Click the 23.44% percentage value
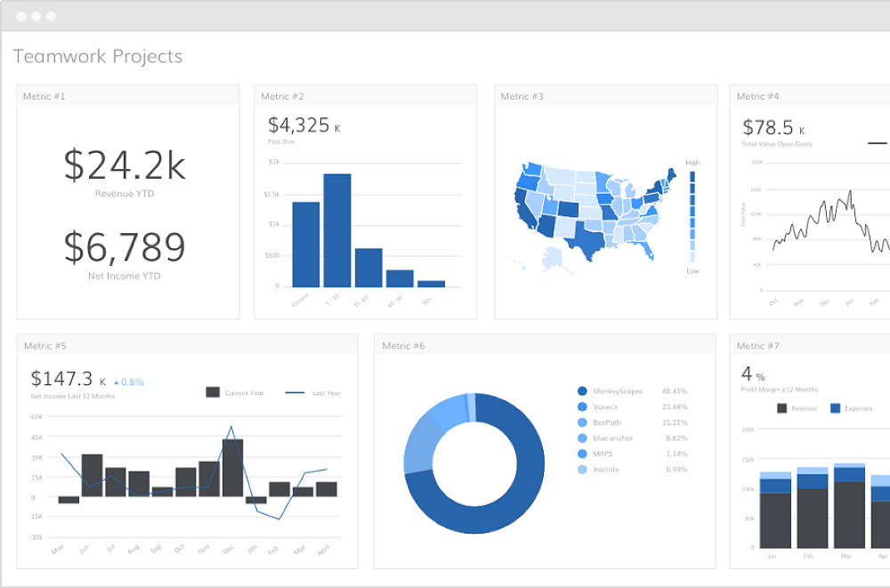Viewport: 890px width, 588px height. [x=675, y=407]
